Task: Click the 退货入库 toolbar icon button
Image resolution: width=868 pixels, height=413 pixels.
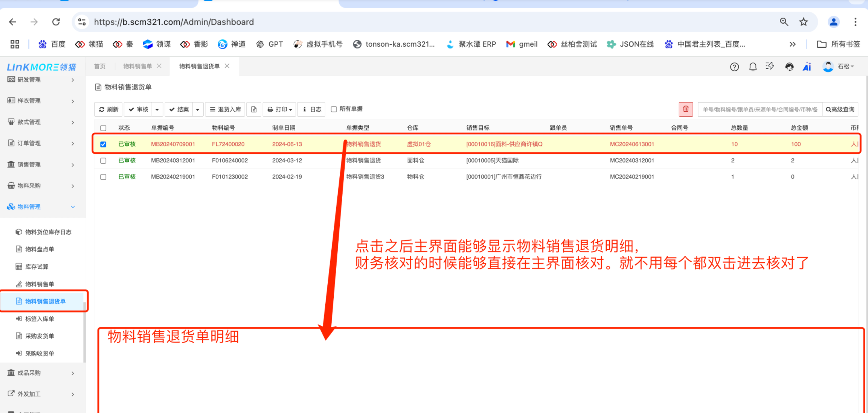Action: coord(225,109)
